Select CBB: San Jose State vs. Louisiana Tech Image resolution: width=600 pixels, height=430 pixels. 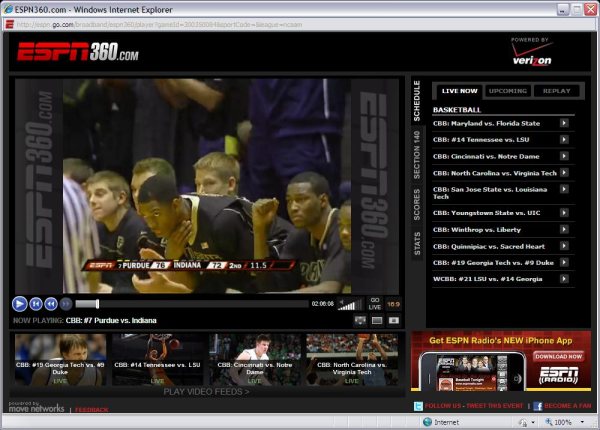(490, 193)
